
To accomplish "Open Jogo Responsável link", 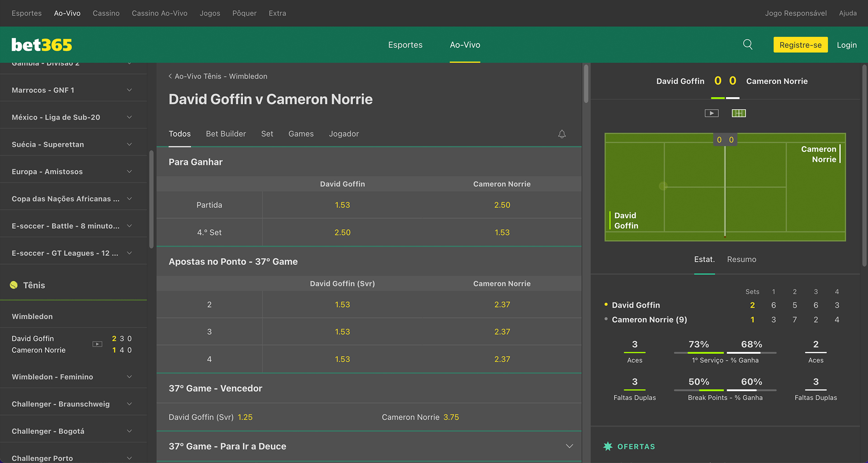I will pyautogui.click(x=796, y=13).
